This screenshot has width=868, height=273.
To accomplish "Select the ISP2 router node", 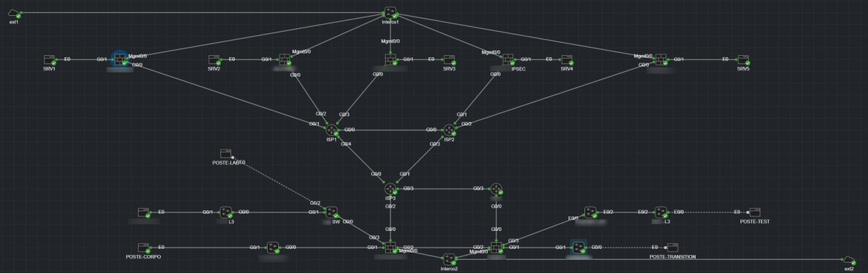I will [x=449, y=130].
